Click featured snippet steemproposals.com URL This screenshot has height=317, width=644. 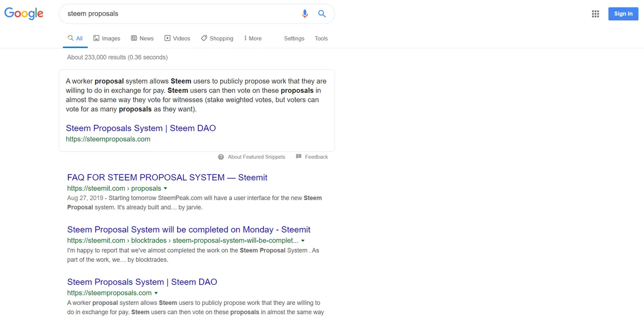pos(108,139)
